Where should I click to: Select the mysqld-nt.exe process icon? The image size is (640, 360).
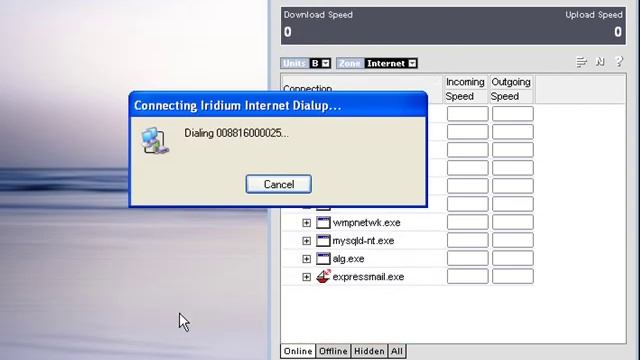323,240
